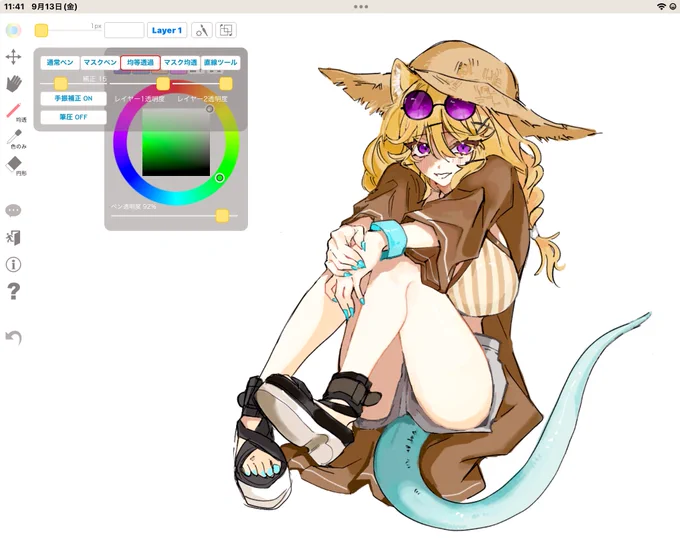Select the 均等透過 pen mode
The image size is (680, 542).
140,62
